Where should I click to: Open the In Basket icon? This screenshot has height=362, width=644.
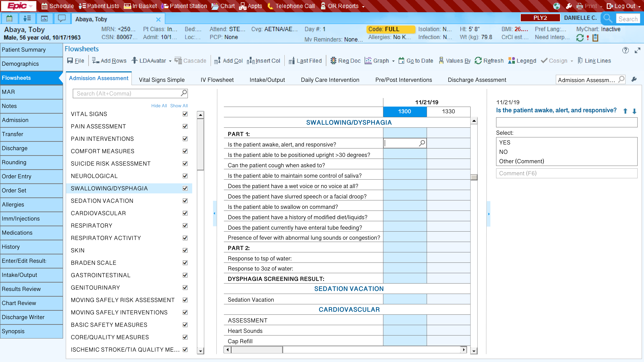pos(127,6)
